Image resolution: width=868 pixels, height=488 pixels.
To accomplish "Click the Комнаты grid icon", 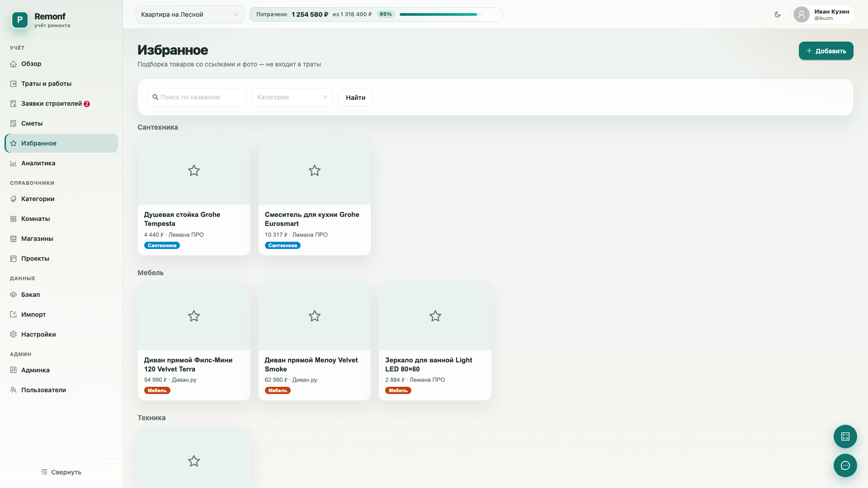I will (x=14, y=219).
